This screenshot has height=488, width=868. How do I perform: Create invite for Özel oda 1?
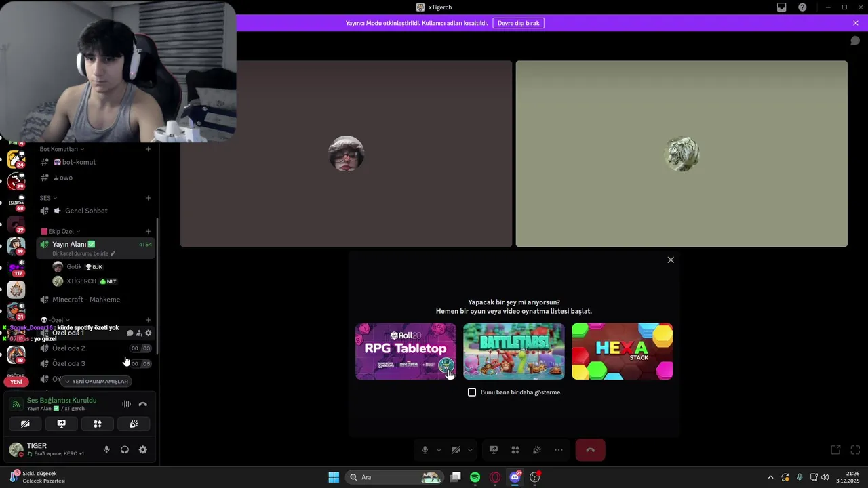point(139,333)
